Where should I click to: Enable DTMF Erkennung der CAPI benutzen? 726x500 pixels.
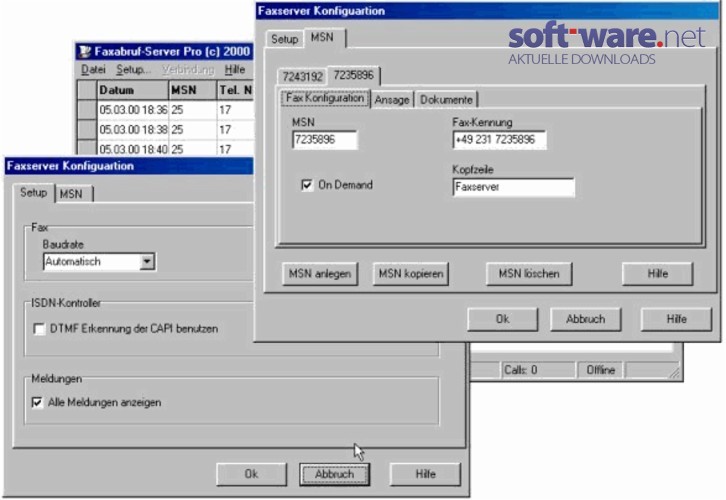(x=39, y=329)
